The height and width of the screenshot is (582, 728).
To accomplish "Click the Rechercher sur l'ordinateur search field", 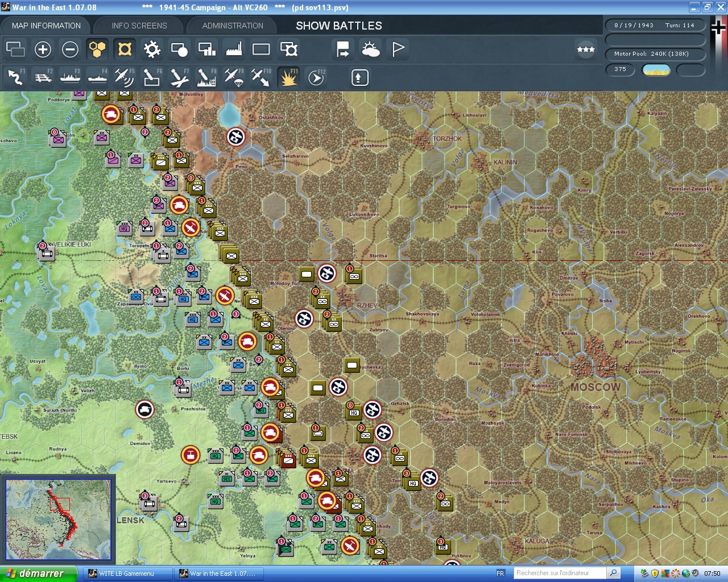I will coord(560,573).
